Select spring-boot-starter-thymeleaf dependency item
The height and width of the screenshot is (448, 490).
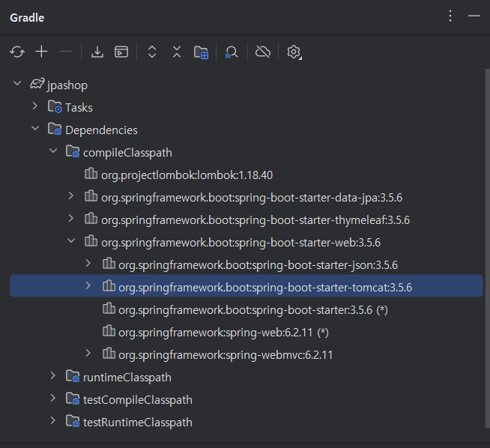(x=255, y=220)
